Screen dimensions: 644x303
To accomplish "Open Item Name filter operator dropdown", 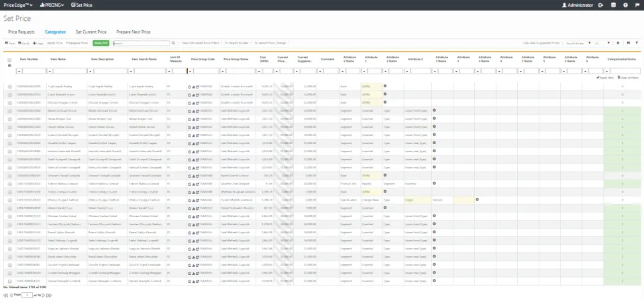I will 50,71.
